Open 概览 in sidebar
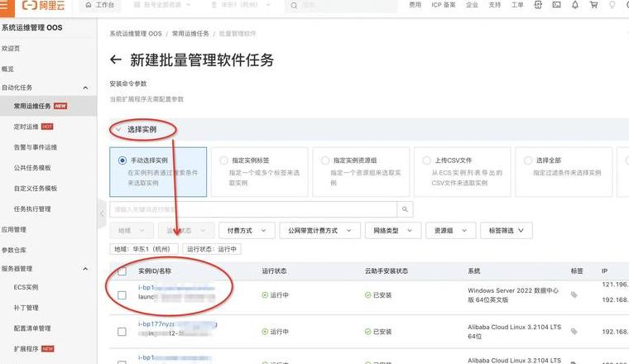 pos(7,69)
